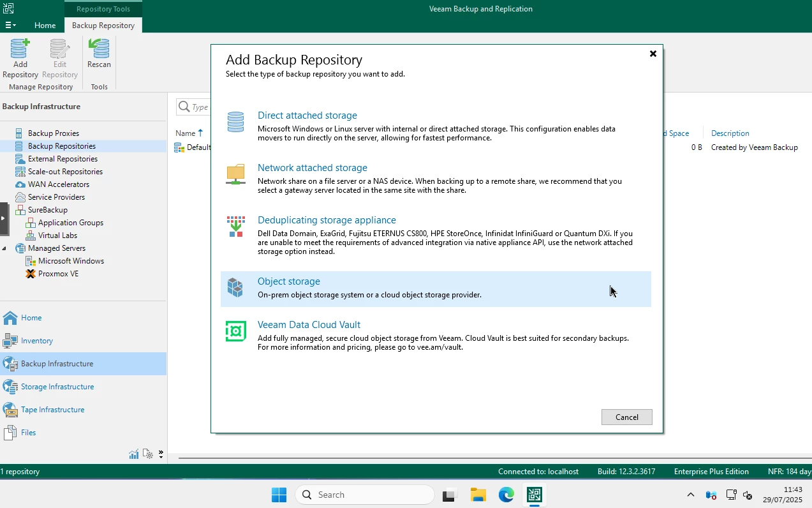Click the Files navigation icon

click(x=10, y=433)
